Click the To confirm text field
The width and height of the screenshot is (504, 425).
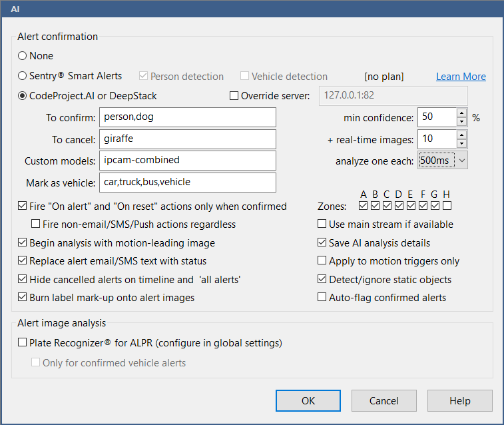click(187, 117)
